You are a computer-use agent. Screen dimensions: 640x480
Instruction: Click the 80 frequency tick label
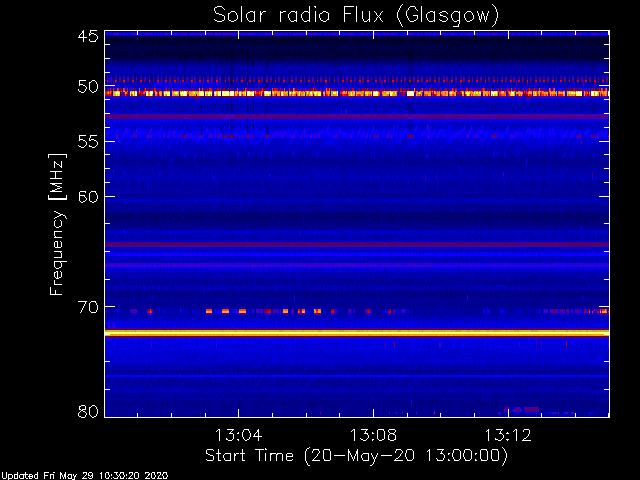[88, 411]
